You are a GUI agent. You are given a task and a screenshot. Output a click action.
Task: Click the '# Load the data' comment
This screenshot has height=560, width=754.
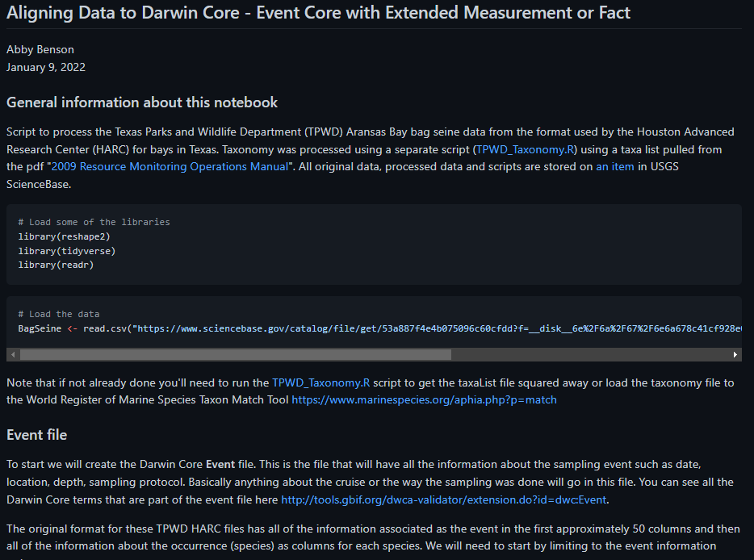point(59,315)
